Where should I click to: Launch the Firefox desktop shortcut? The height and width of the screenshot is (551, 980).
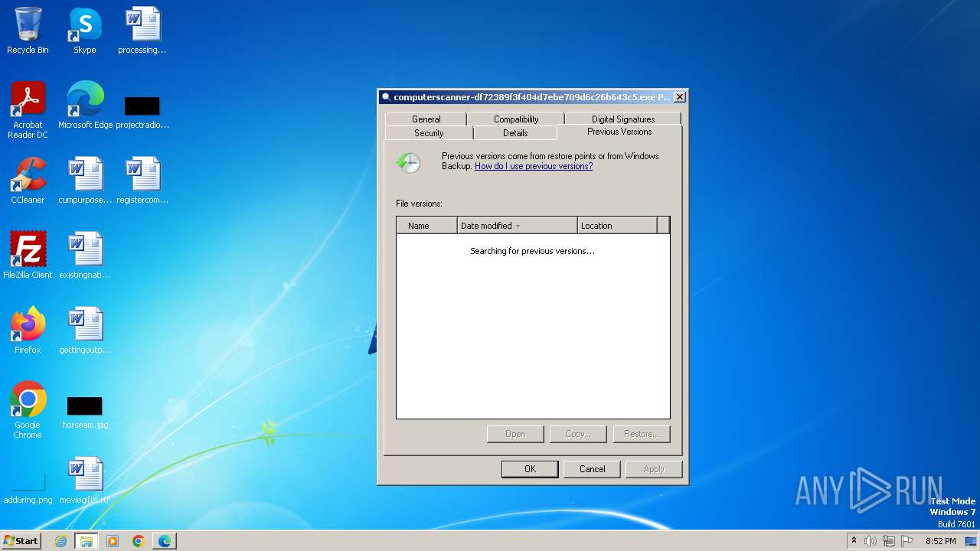pyautogui.click(x=28, y=330)
